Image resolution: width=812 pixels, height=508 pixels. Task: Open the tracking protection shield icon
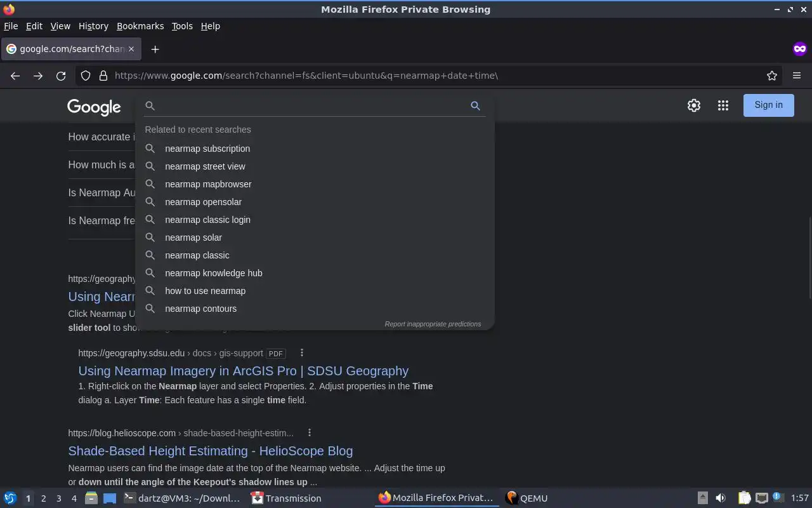click(x=86, y=76)
